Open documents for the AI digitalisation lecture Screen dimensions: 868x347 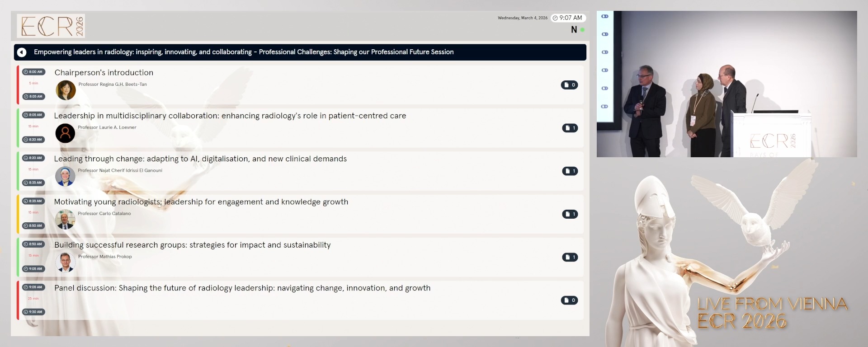click(571, 171)
